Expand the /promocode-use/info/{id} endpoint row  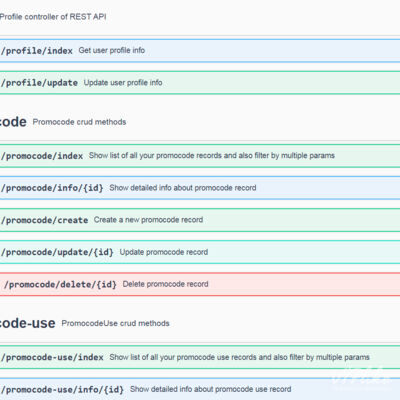click(200, 389)
